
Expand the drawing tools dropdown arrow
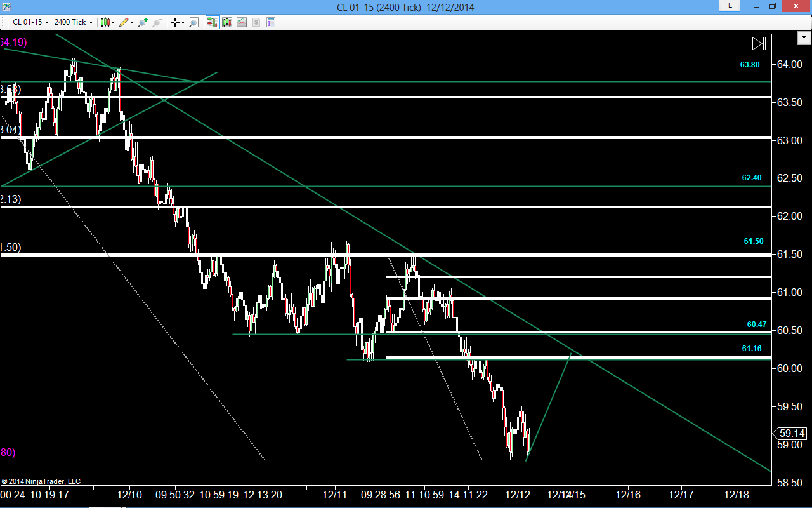(132, 22)
